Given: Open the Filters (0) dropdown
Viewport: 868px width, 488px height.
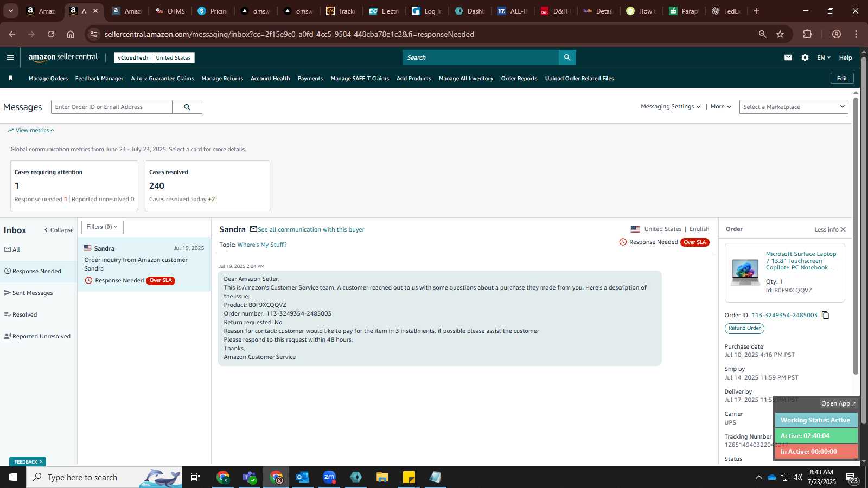Looking at the screenshot, I should (103, 227).
